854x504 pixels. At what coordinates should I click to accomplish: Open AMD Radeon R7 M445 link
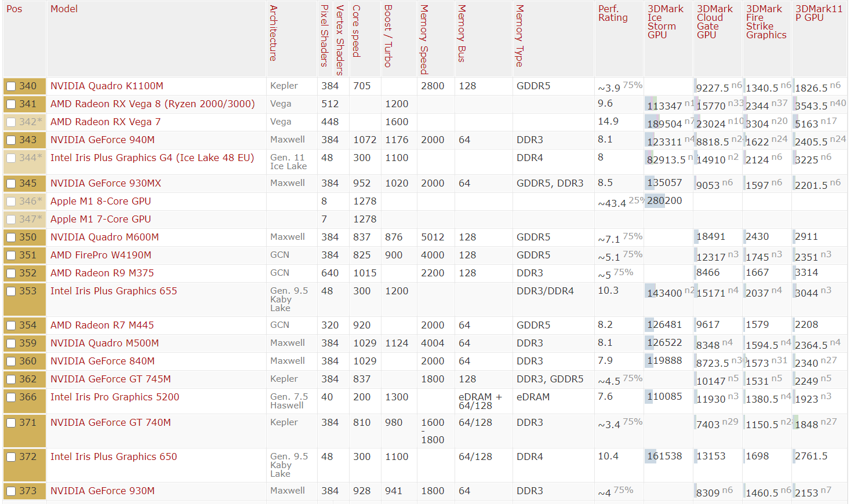tap(102, 325)
